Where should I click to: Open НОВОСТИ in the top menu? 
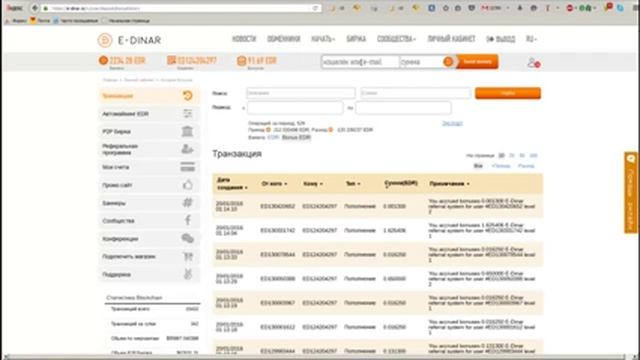click(244, 39)
